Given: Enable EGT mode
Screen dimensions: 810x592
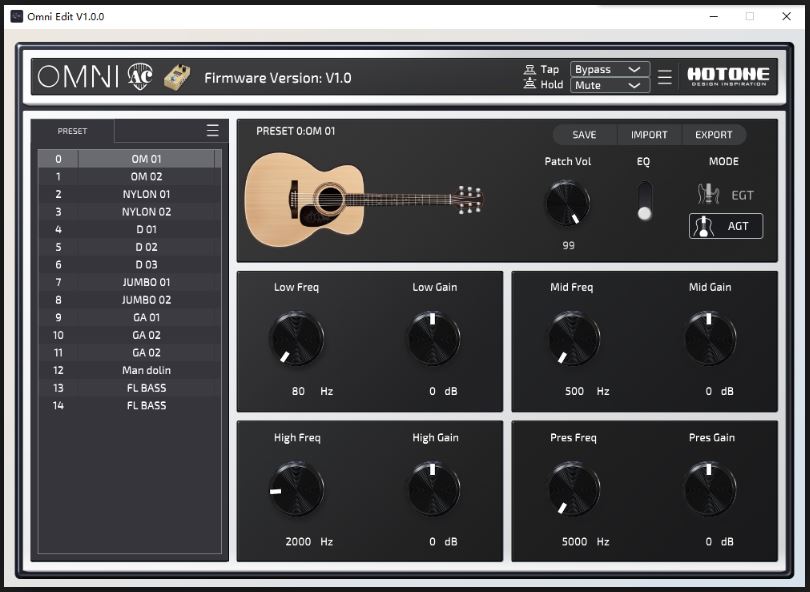Looking at the screenshot, I should 725,196.
